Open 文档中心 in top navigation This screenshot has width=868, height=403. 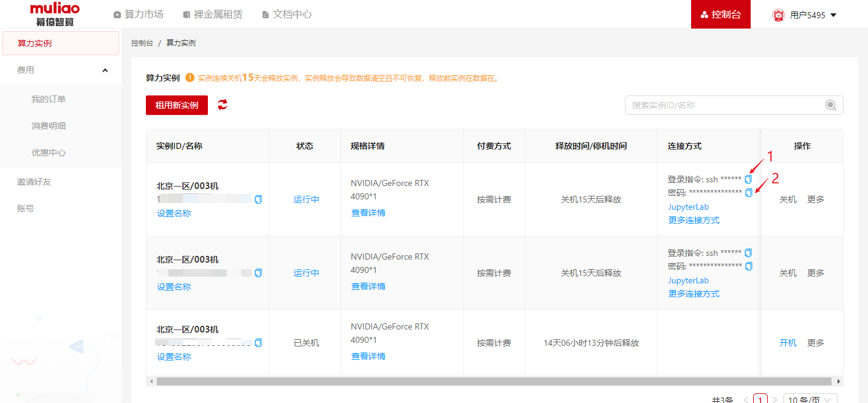286,14
